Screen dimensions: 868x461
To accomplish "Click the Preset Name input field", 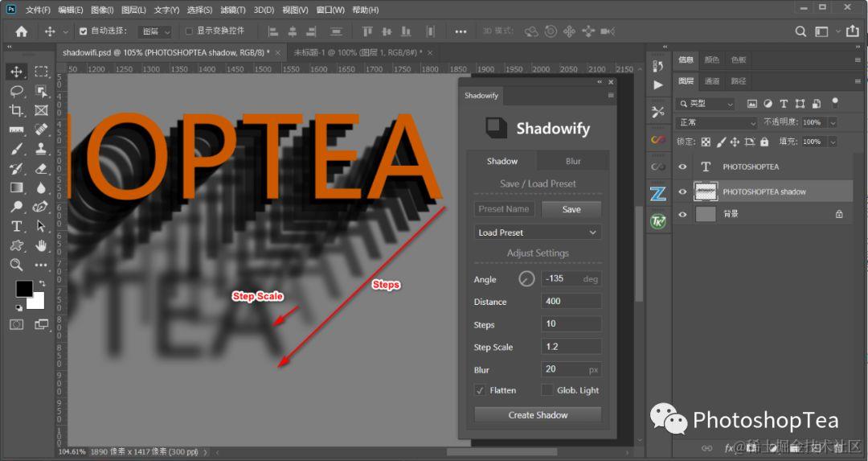I will tap(504, 209).
